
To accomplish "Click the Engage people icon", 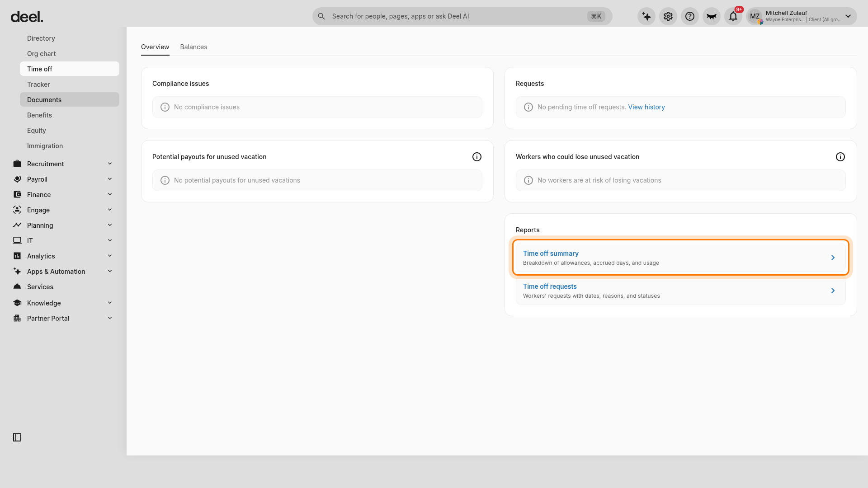I will (17, 210).
